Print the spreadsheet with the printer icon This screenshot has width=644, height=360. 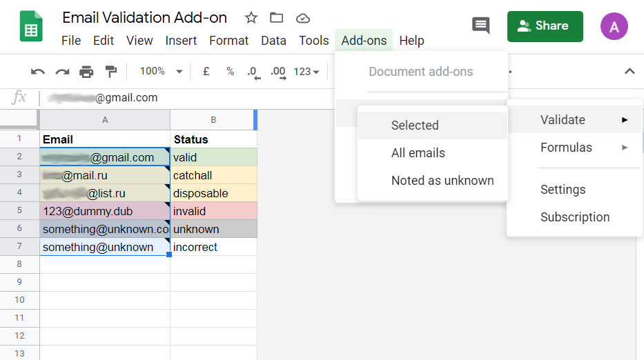tap(86, 72)
